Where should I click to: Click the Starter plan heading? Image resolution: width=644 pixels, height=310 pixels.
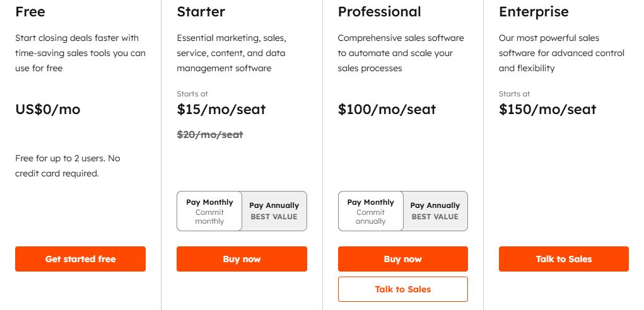click(201, 12)
